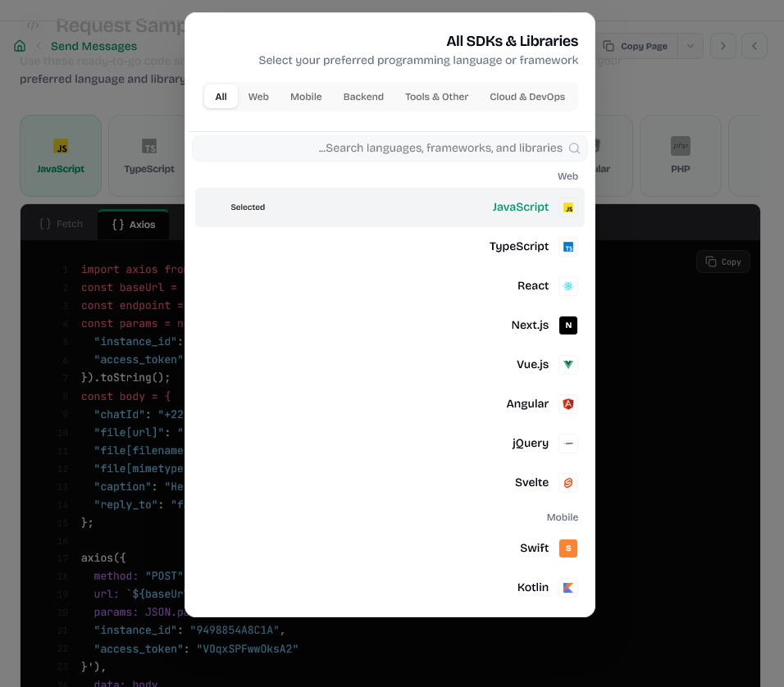Viewport: 784px width, 687px height.
Task: Click the Angular red shield icon
Action: [568, 404]
